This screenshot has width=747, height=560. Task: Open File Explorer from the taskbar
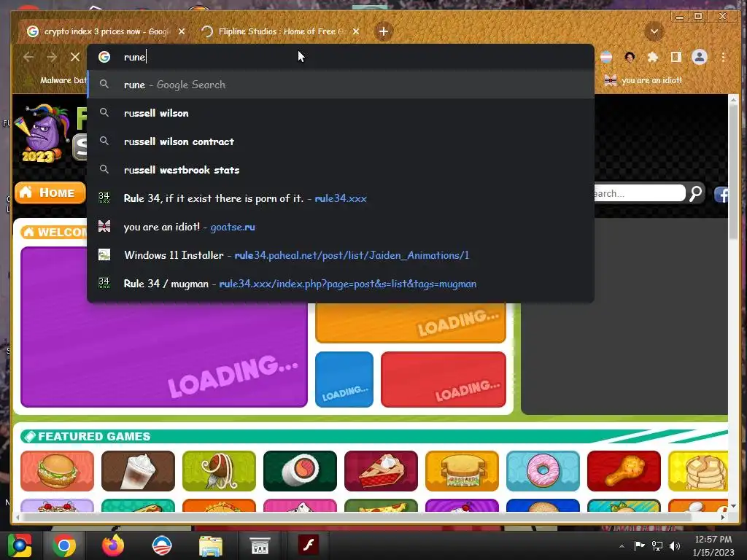point(211,545)
